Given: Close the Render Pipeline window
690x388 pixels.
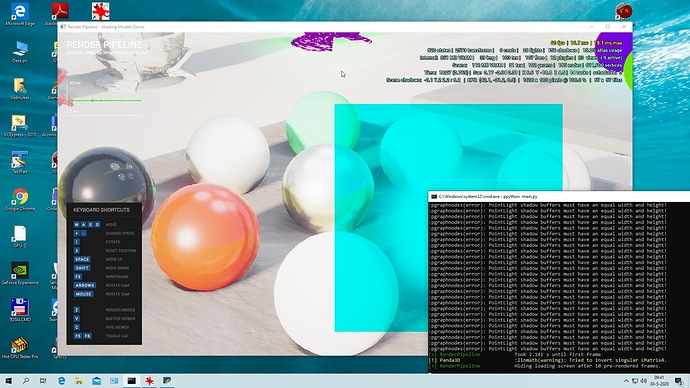Looking at the screenshot, I should tap(624, 27).
